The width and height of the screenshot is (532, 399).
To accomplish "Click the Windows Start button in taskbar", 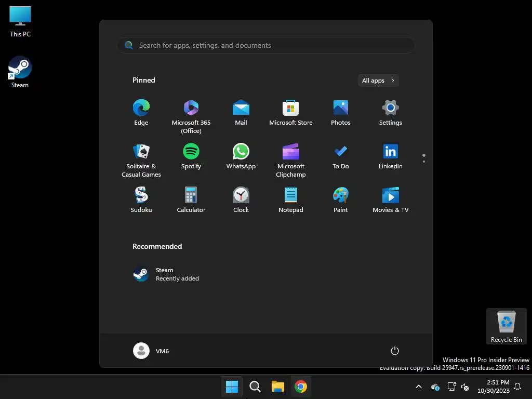I will click(232, 387).
